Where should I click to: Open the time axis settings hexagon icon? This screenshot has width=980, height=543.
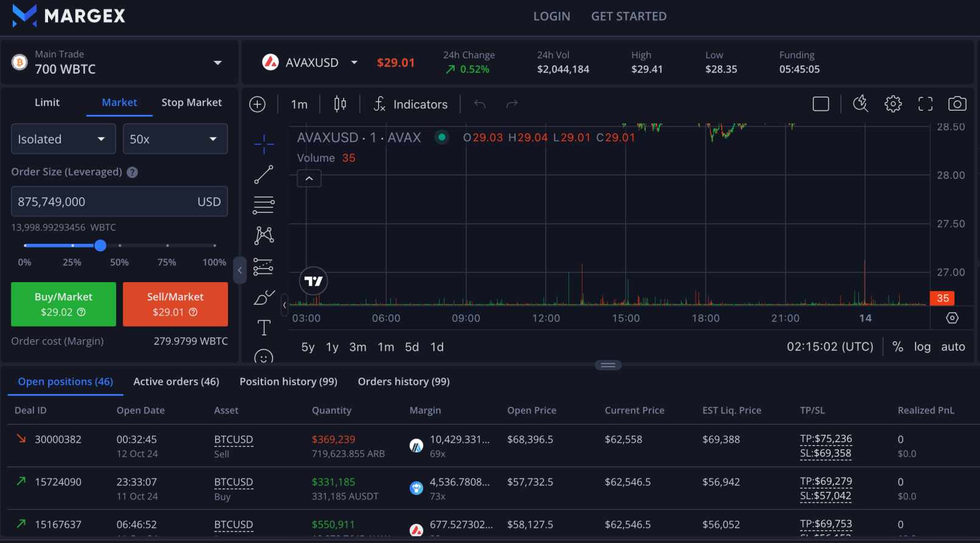pos(953,318)
